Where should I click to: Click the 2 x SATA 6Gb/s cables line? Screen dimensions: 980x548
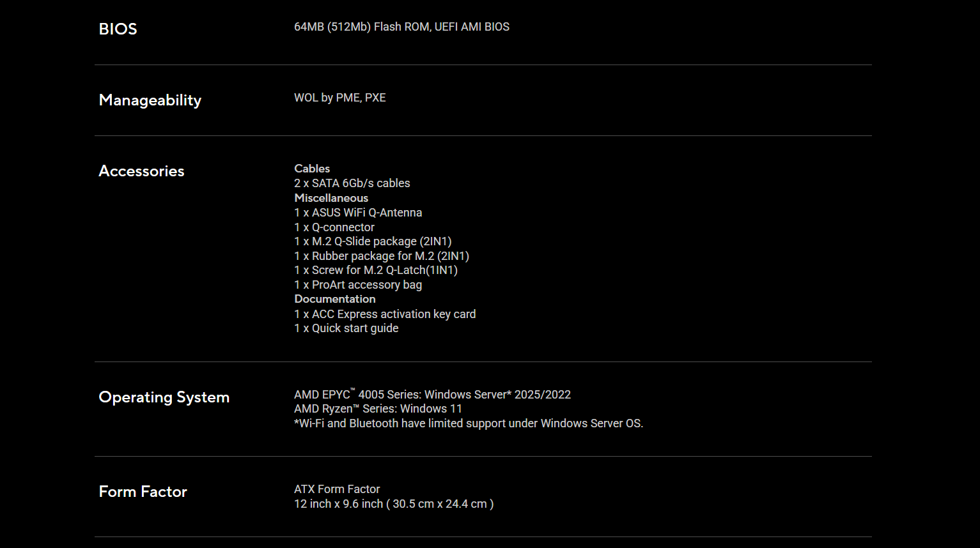352,183
